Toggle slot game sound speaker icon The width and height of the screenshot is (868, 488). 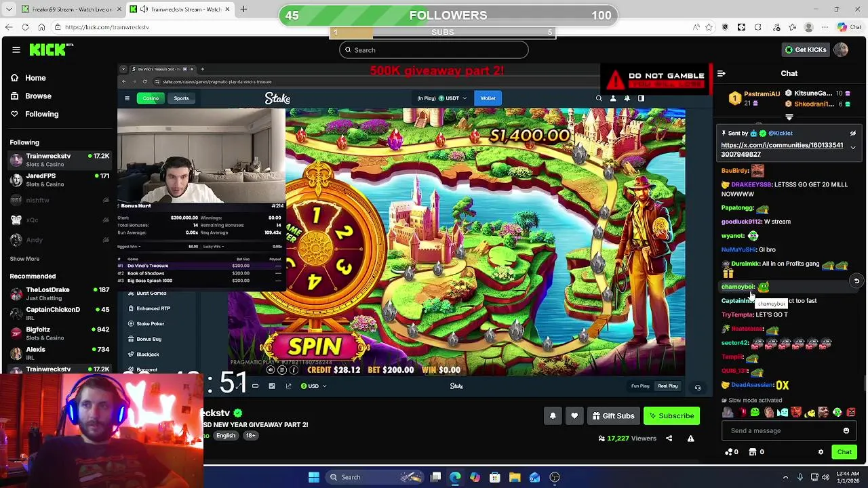point(271,370)
